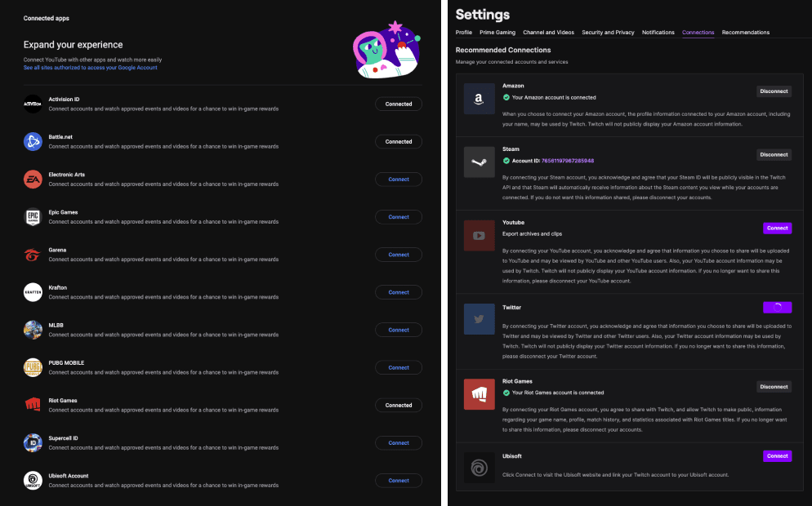Viewport: 812px width, 506px height.
Task: Click the Garena logo icon
Action: (33, 255)
